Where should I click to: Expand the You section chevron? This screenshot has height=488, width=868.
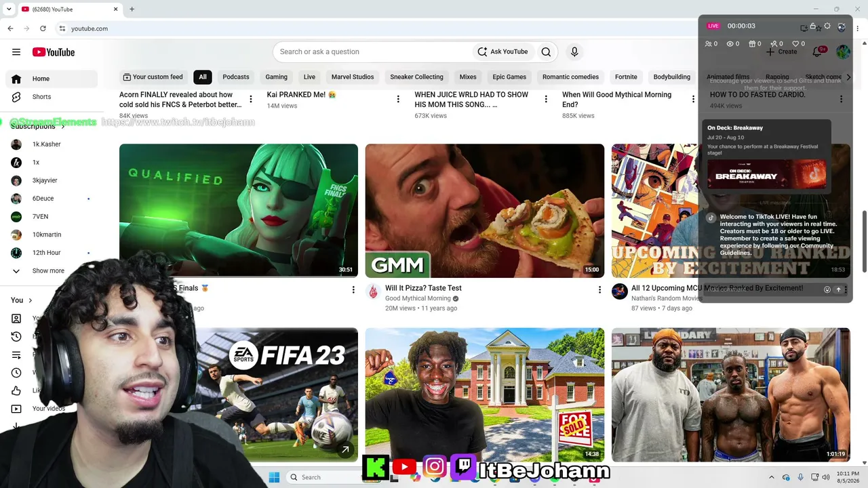tap(30, 300)
